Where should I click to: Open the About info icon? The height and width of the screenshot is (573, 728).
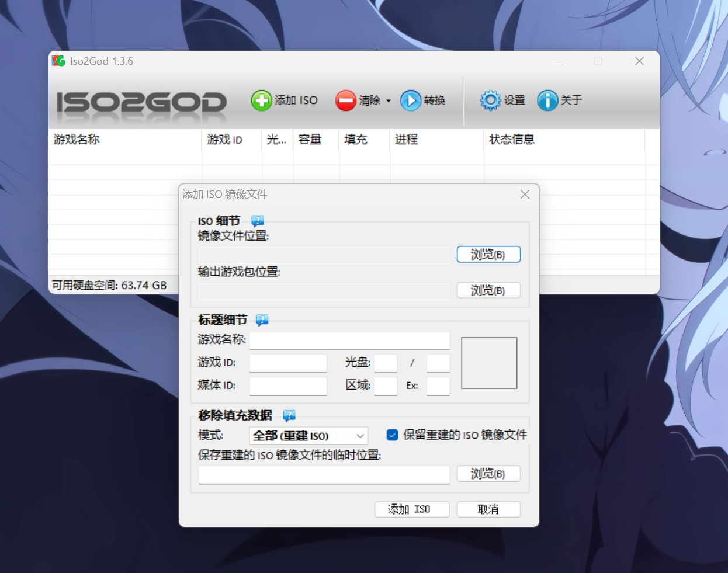pyautogui.click(x=547, y=100)
